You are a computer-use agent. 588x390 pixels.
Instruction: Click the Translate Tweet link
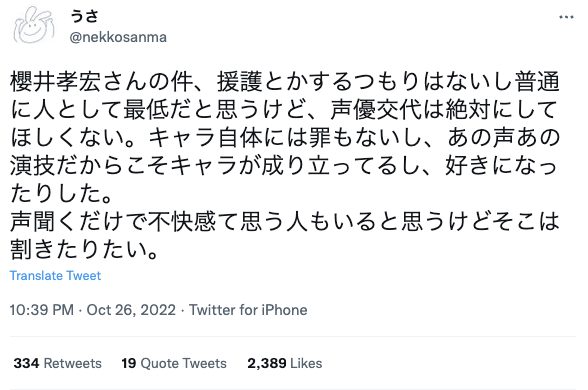pos(55,276)
